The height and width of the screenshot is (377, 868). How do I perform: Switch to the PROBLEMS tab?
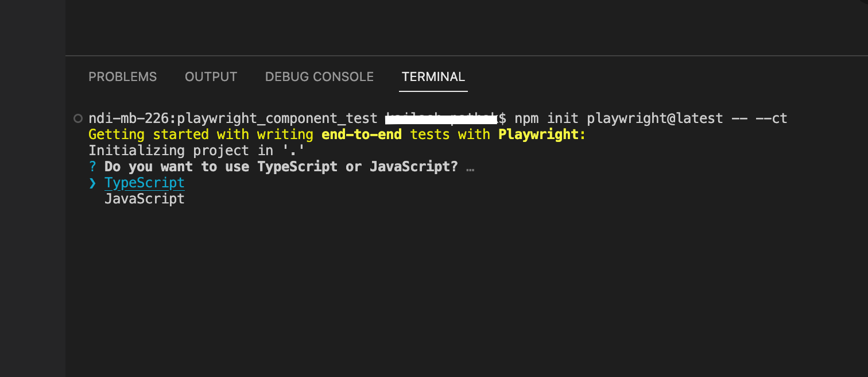coord(122,76)
